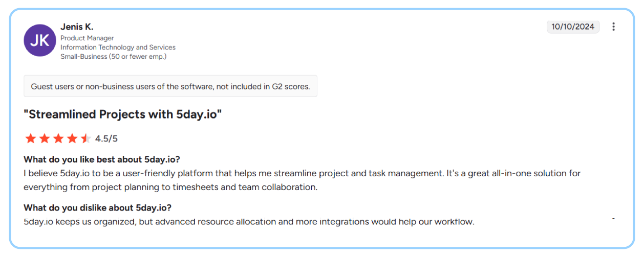
Task: Click "What do you dislike" heading
Action: (x=97, y=207)
